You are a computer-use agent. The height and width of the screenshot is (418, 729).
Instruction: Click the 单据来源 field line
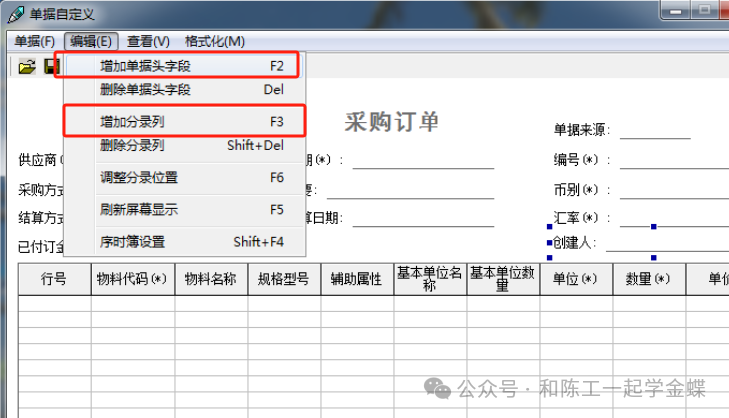pos(655,131)
